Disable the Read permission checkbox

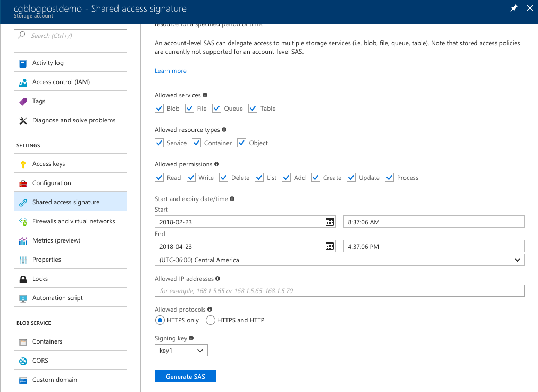159,178
